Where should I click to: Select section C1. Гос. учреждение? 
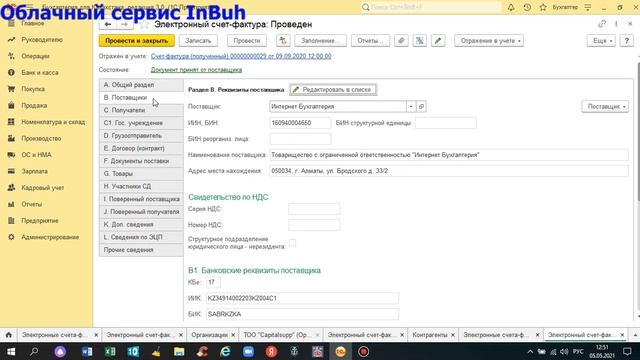141,123
